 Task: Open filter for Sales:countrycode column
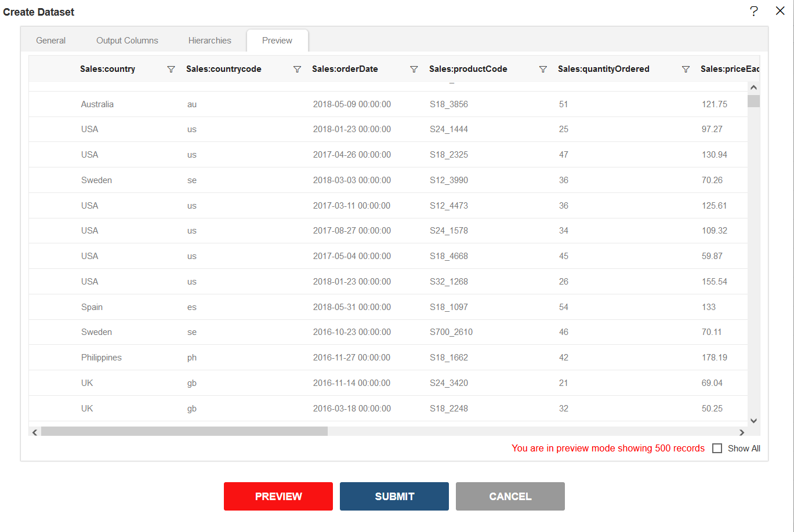(x=298, y=69)
